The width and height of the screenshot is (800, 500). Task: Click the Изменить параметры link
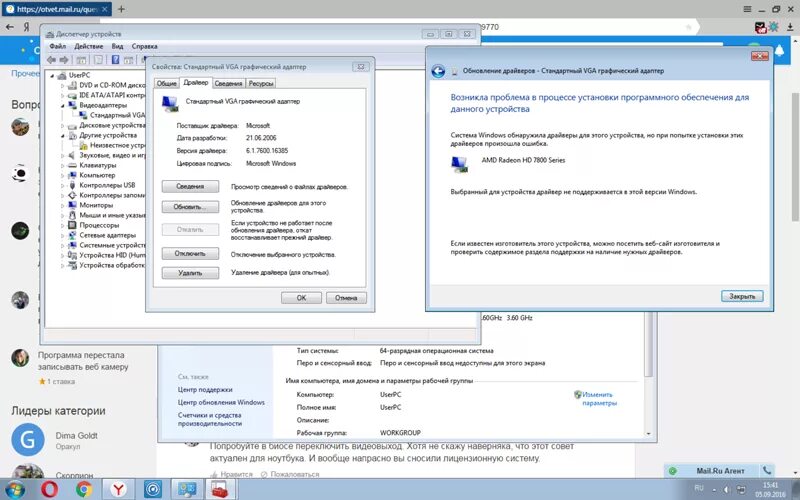[597, 398]
